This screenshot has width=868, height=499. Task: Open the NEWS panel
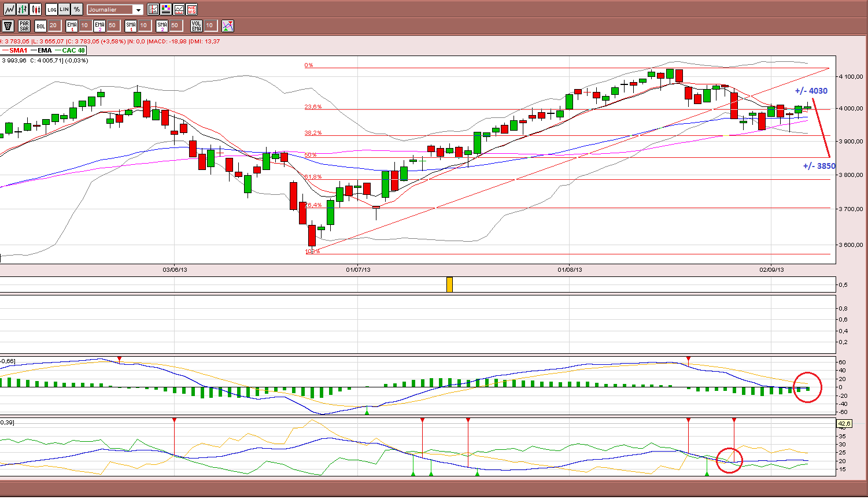[192, 9]
